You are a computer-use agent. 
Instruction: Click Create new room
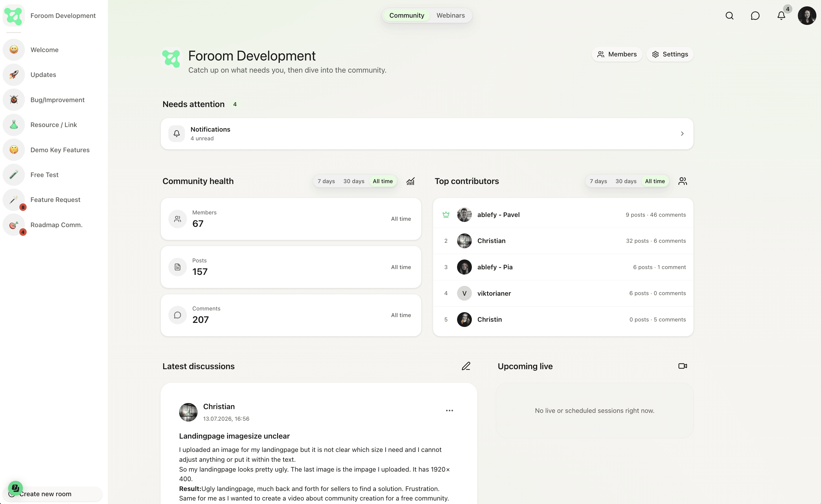pyautogui.click(x=52, y=494)
